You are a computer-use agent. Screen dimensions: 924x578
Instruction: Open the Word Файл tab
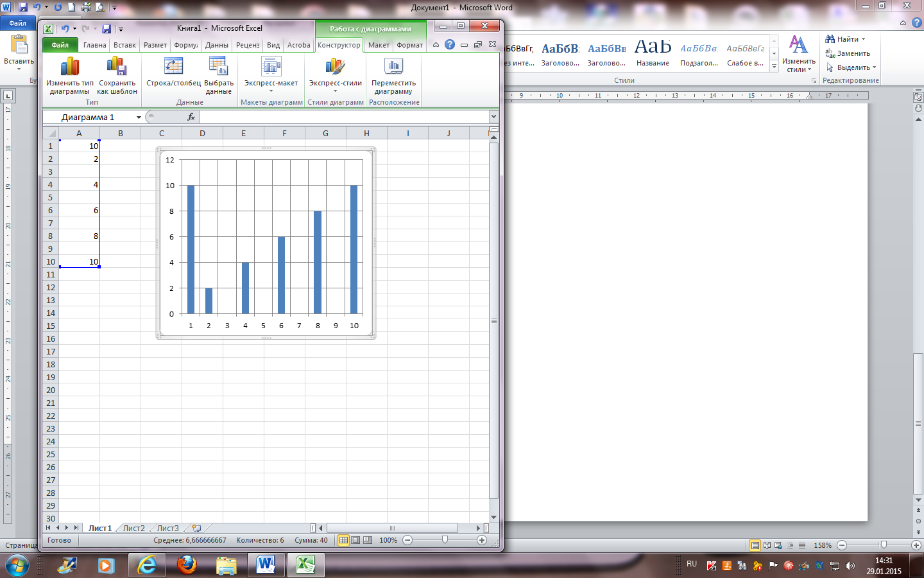click(x=18, y=23)
